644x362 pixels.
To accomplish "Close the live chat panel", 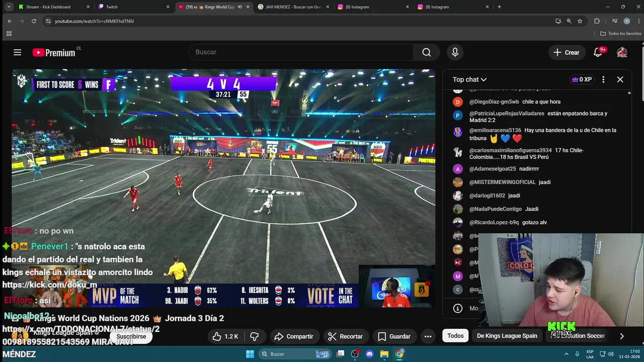I will (x=620, y=79).
